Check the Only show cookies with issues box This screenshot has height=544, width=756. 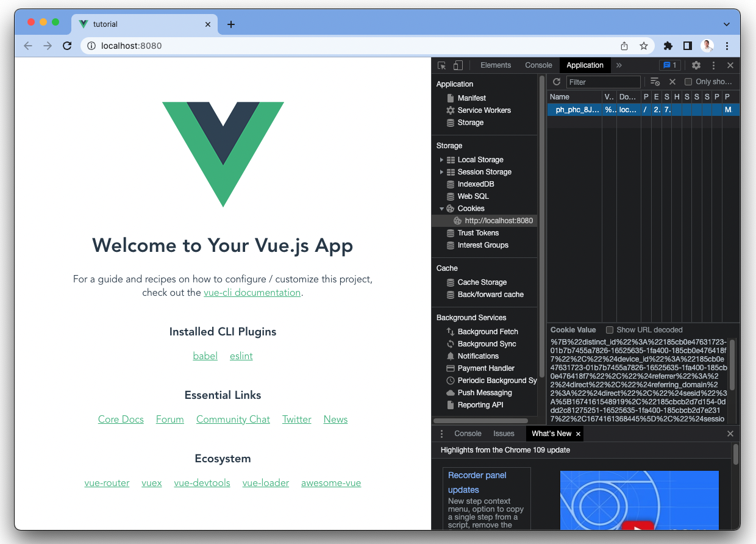tap(688, 82)
